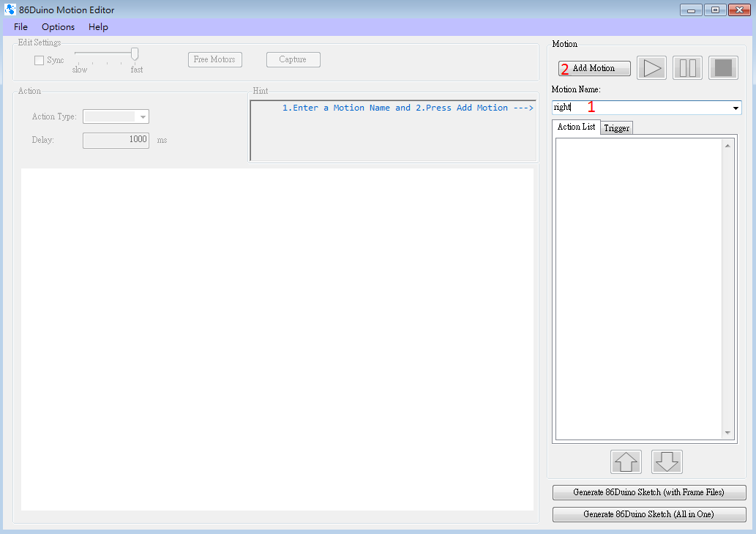Image resolution: width=756 pixels, height=534 pixels.
Task: Click the 86Duino app icon in title bar
Action: [10, 10]
